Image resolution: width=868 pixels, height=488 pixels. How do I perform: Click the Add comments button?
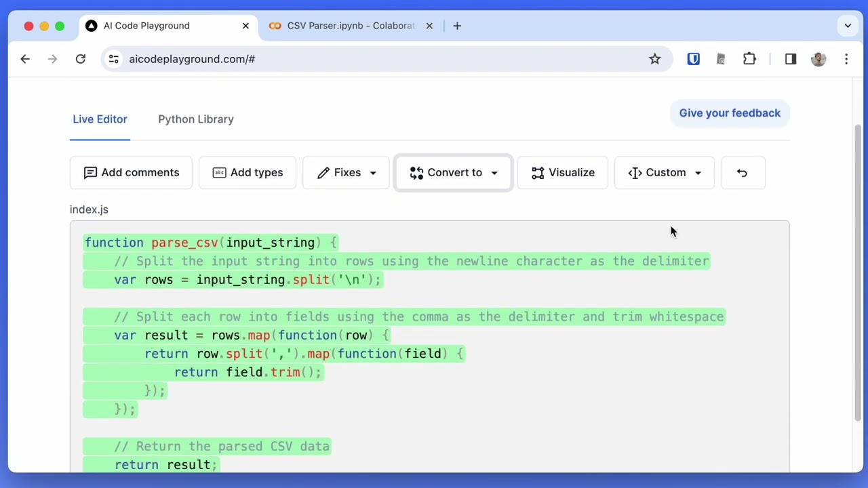[131, 173]
